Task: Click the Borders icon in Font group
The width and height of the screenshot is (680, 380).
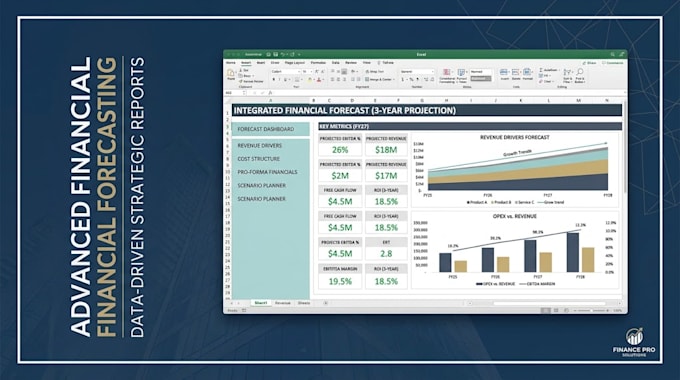Action: (297, 79)
